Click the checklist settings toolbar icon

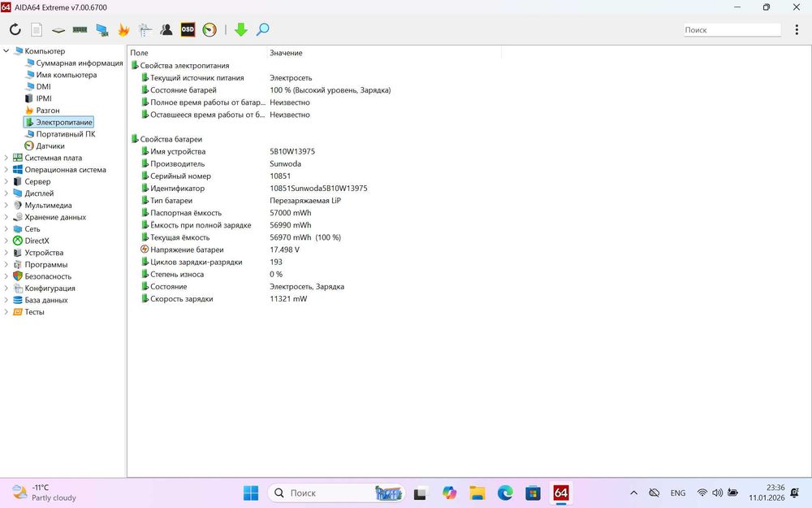[145, 29]
